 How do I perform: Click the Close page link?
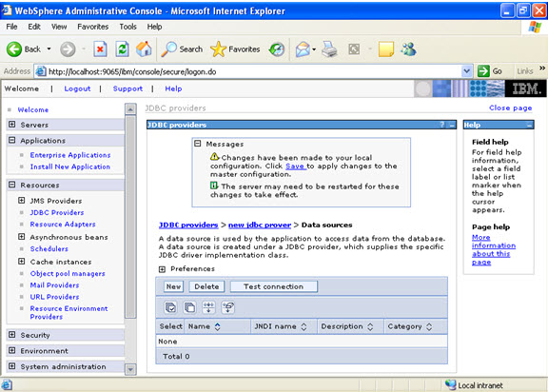pos(510,108)
